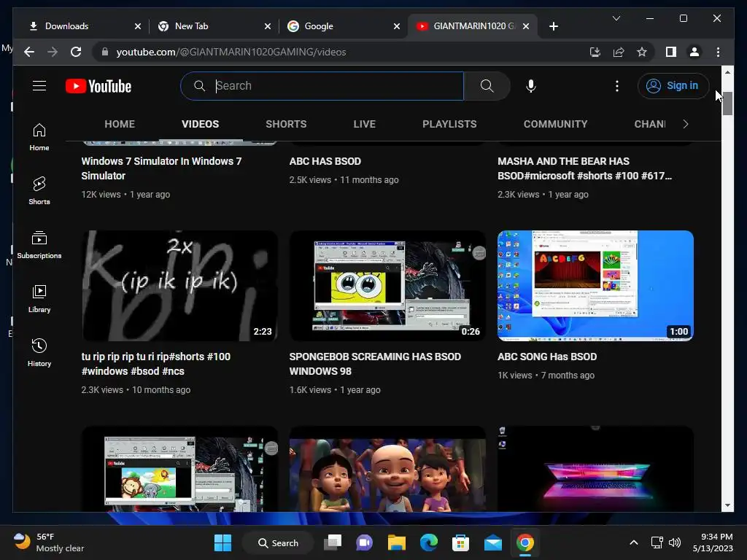The height and width of the screenshot is (560, 747).
Task: Select the VIDEOS channel tab
Action: coord(200,124)
